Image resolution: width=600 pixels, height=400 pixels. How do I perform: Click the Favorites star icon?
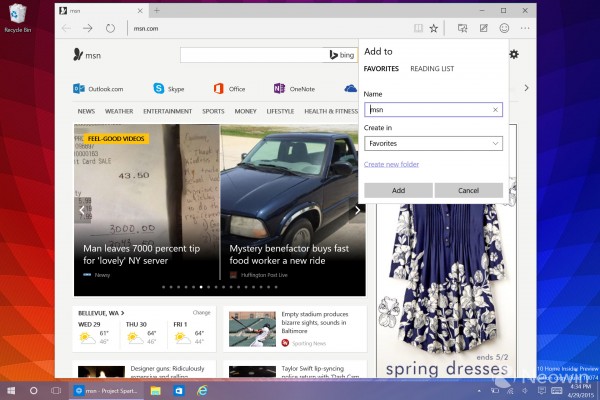tap(434, 28)
